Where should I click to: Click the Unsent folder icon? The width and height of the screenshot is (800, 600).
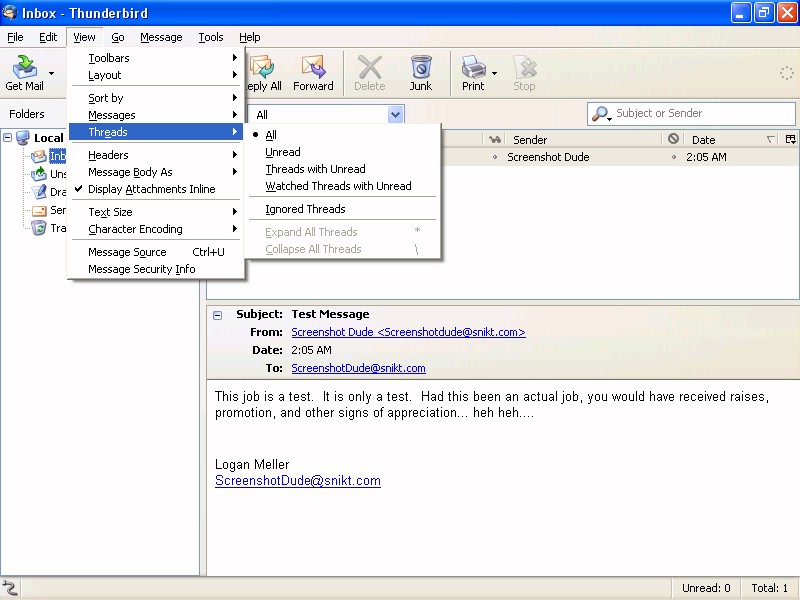39,174
